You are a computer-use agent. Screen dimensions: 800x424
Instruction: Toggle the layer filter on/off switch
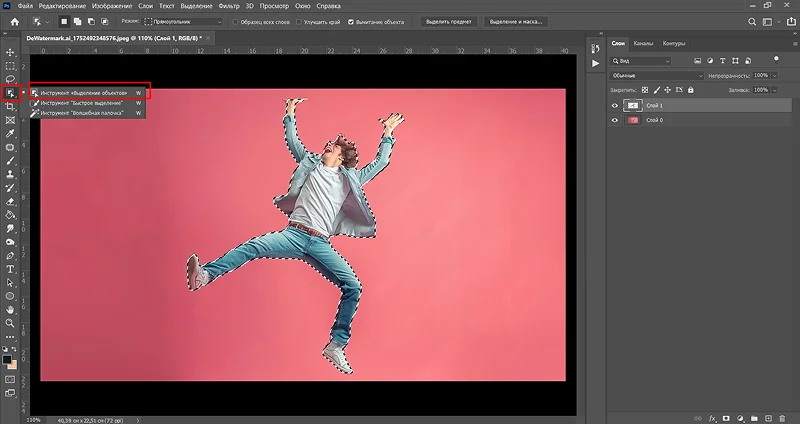pos(776,59)
